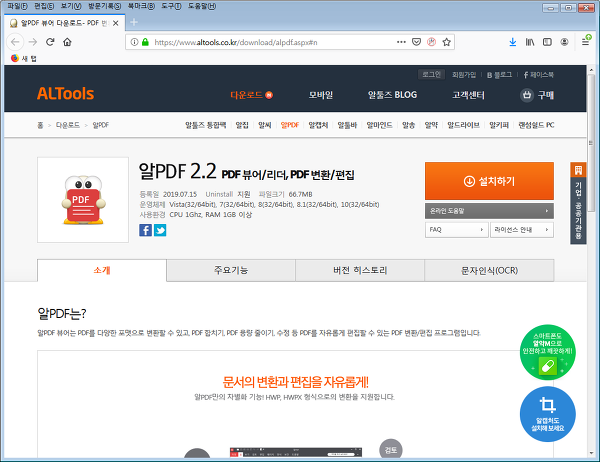Viewport: 600px width, 462px height.
Task: Open the 알툴즈 BLOG nav item
Action: tap(392, 95)
